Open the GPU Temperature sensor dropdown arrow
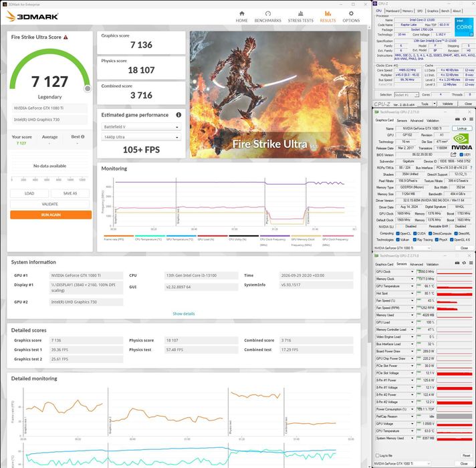Viewport: 476px width, 468px height. tap(412, 286)
